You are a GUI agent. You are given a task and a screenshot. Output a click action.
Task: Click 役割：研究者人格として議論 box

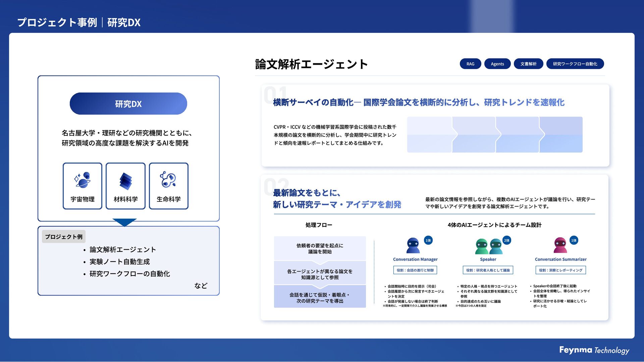coord(488,270)
